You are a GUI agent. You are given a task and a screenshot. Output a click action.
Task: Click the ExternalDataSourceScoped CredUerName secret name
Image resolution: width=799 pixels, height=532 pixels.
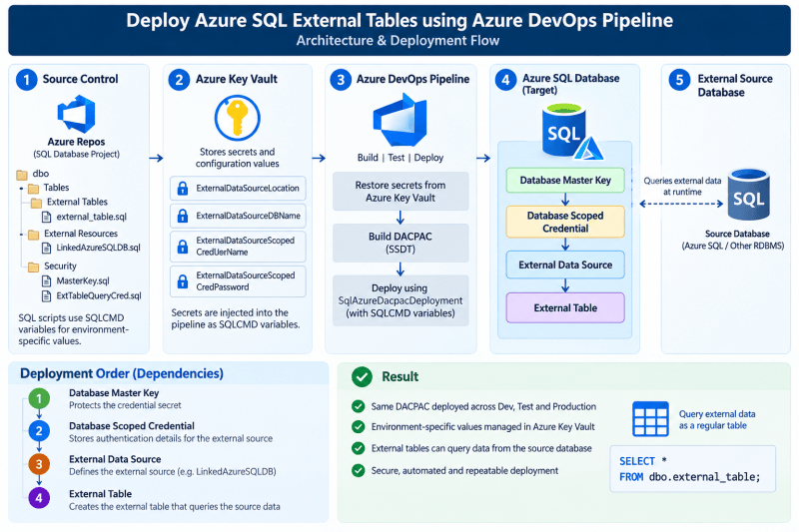[x=245, y=246]
